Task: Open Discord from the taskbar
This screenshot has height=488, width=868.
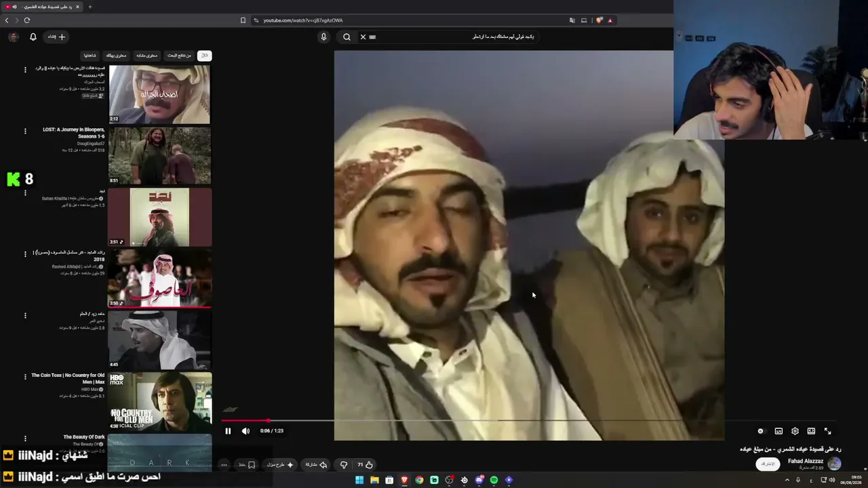Action: [479, 480]
